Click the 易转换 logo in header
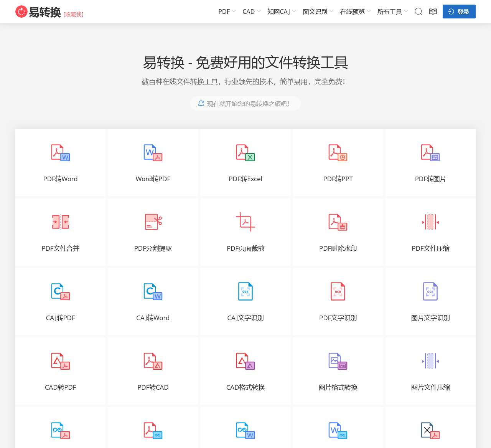Image resolution: width=491 pixels, height=448 pixels. [x=38, y=12]
